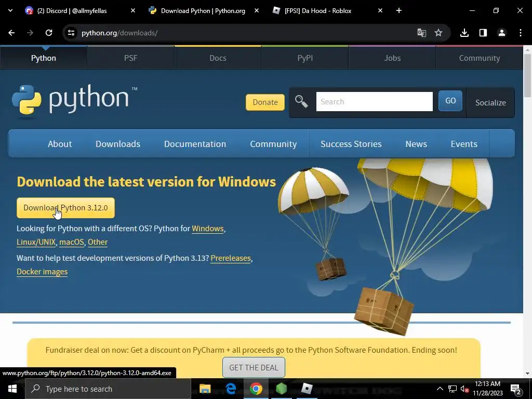Open the Jobs top menu item
The image size is (532, 399).
(x=392, y=58)
